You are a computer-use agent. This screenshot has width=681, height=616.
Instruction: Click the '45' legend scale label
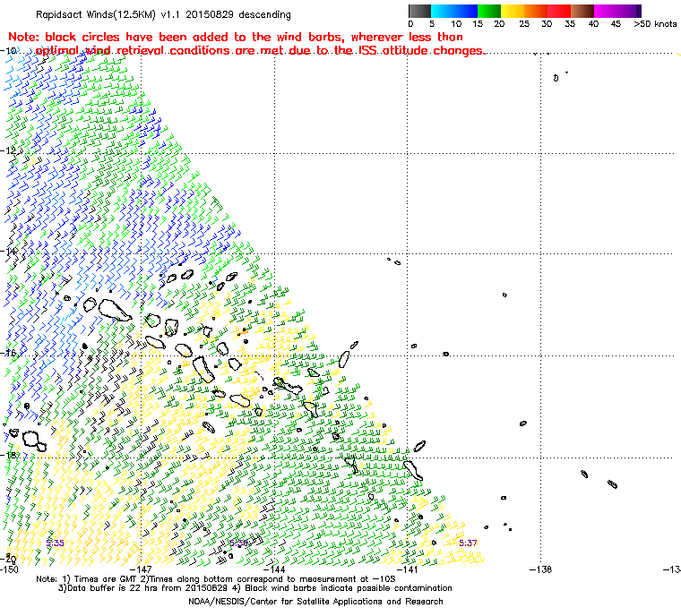[x=616, y=24]
